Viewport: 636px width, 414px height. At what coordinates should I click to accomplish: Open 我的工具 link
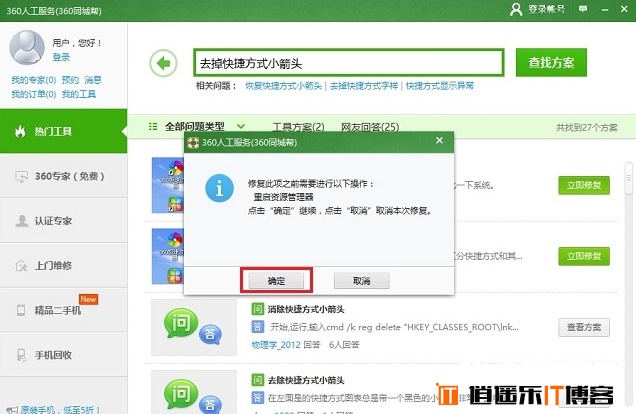point(79,94)
